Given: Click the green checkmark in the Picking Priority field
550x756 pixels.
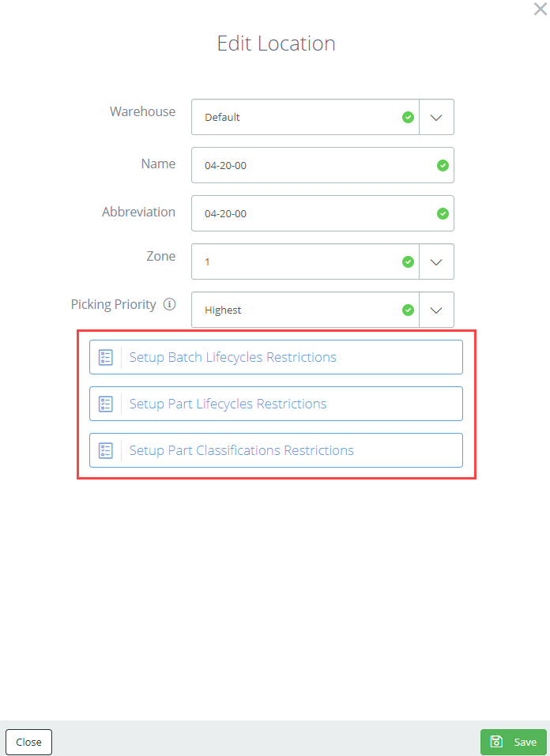Looking at the screenshot, I should pyautogui.click(x=408, y=310).
